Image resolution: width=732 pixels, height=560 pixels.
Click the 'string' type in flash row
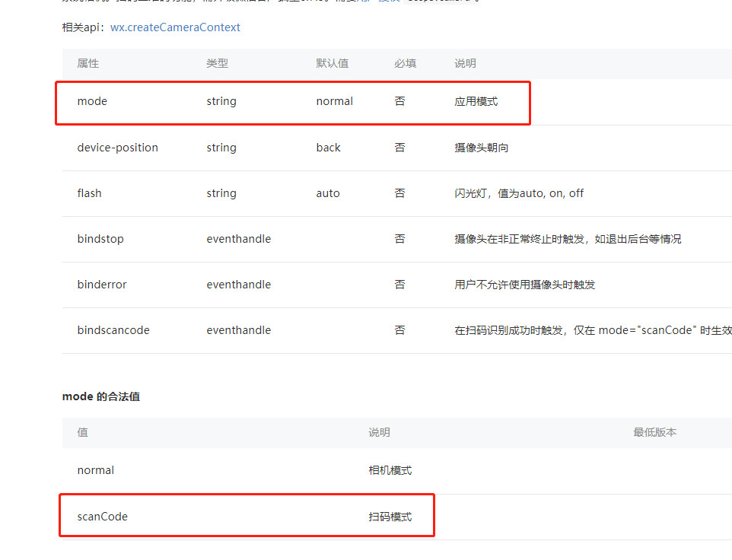(x=221, y=193)
